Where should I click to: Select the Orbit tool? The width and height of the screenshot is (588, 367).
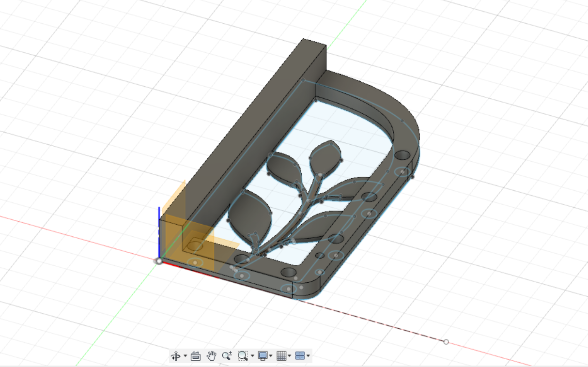click(175, 356)
